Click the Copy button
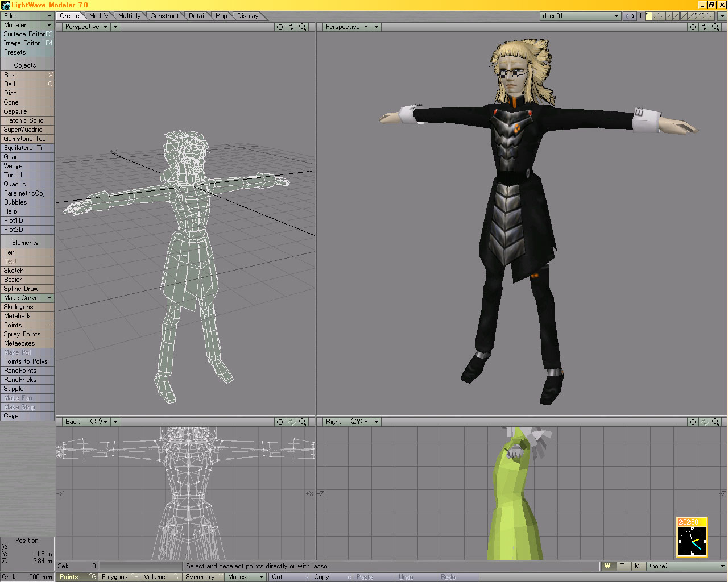The image size is (728, 582). click(x=332, y=577)
